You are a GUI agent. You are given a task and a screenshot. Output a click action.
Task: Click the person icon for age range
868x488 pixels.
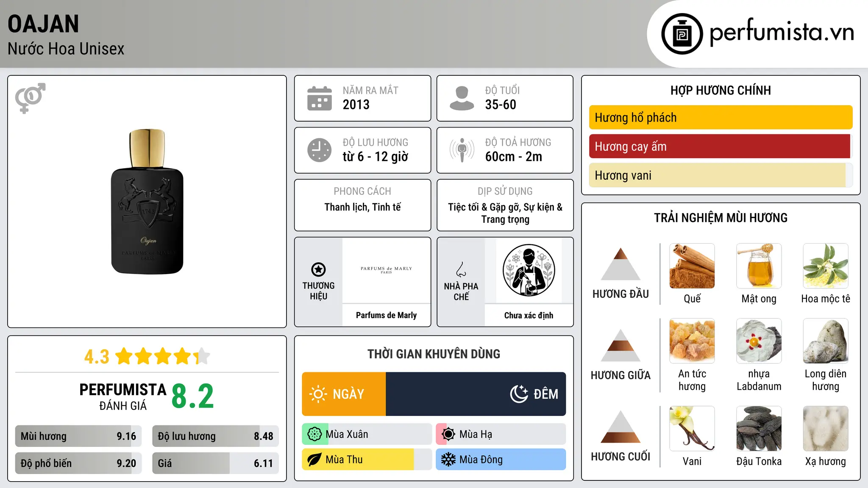462,98
